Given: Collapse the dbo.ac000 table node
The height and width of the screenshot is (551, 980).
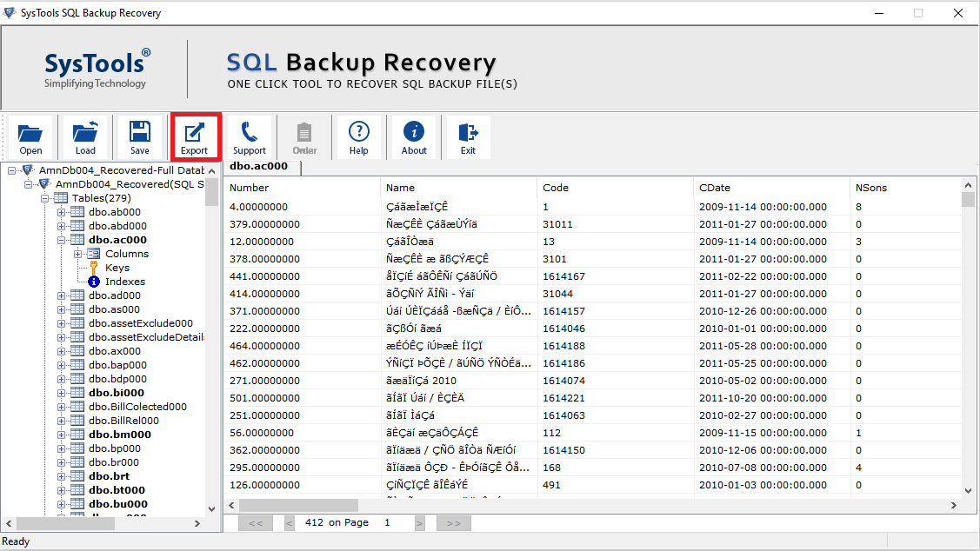Looking at the screenshot, I should coord(61,240).
